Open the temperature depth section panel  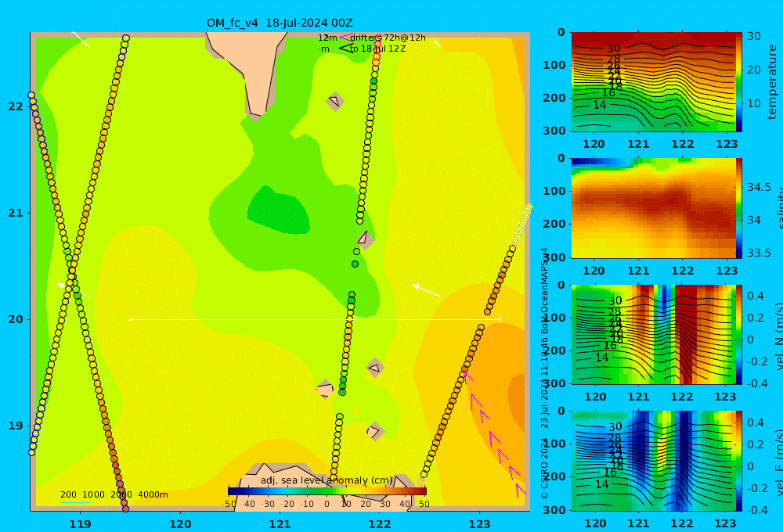653,82
